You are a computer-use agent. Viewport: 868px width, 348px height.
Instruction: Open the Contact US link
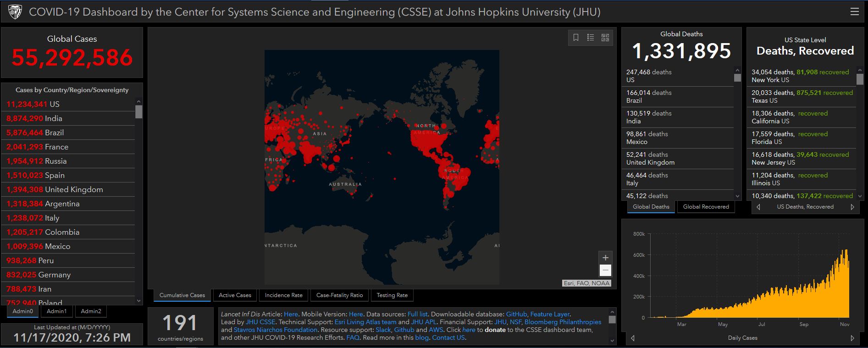pos(448,337)
